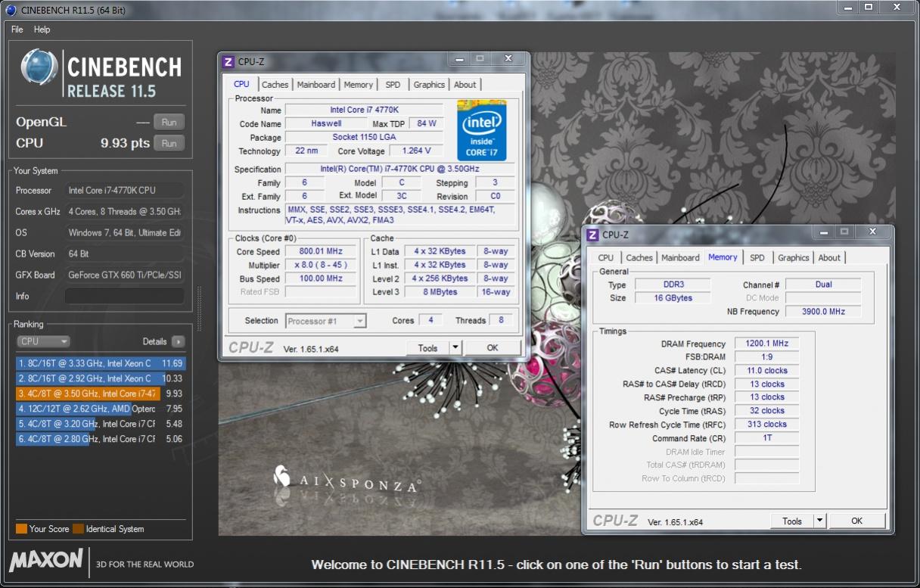
Task: Select ranking entry 4C/8T @ 3.20 GHz
Action: [x=100, y=424]
